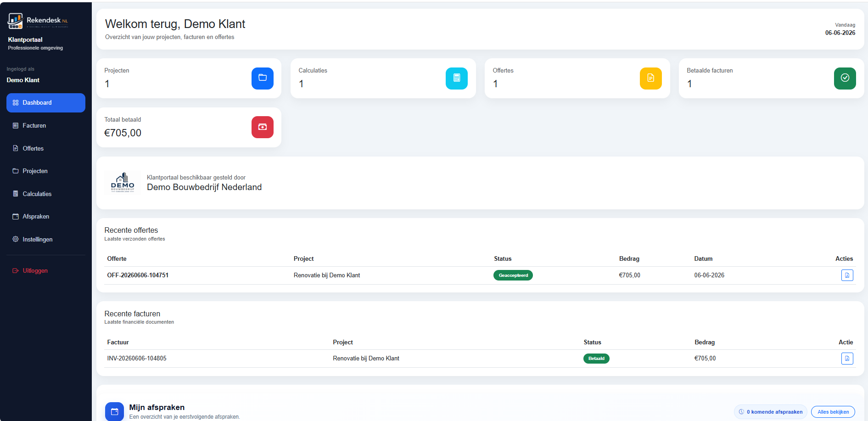
Task: Click the blue Mijn afspraken calendar icon
Action: pyautogui.click(x=114, y=411)
